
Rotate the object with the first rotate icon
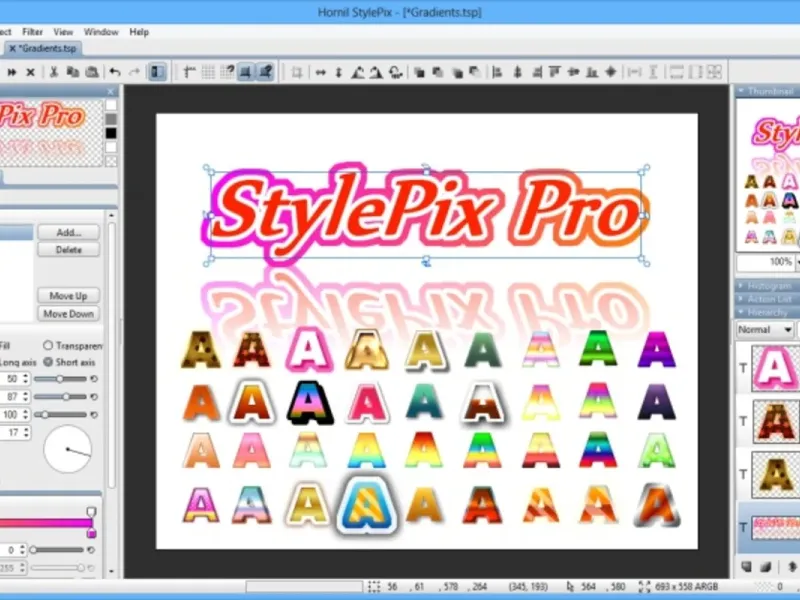coord(358,72)
